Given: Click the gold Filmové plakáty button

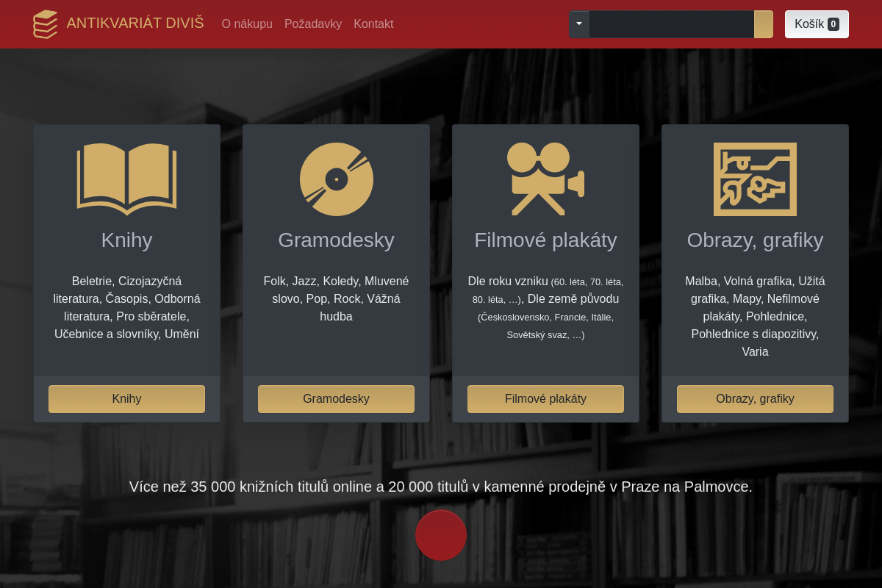Looking at the screenshot, I should pyautogui.click(x=545, y=399).
